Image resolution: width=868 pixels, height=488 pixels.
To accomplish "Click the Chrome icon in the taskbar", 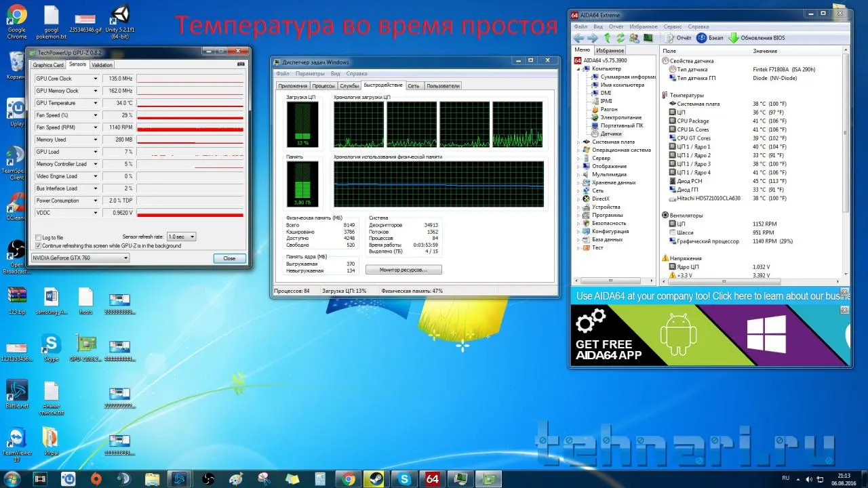I will [x=349, y=479].
